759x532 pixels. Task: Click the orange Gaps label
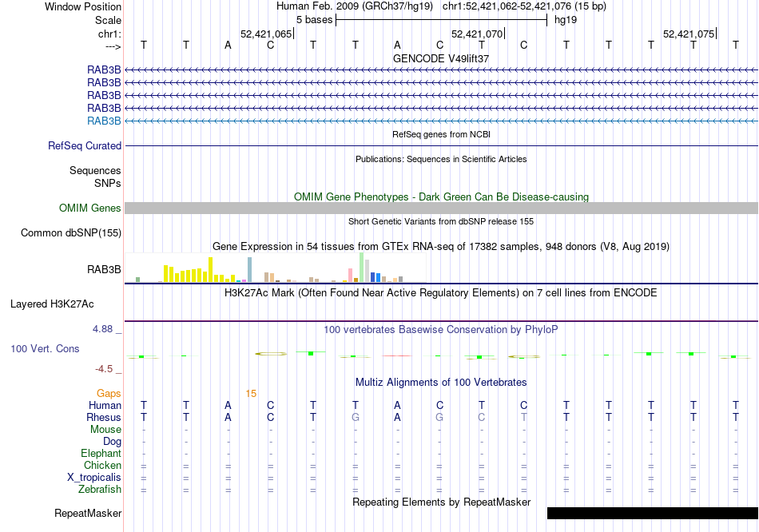tap(109, 394)
